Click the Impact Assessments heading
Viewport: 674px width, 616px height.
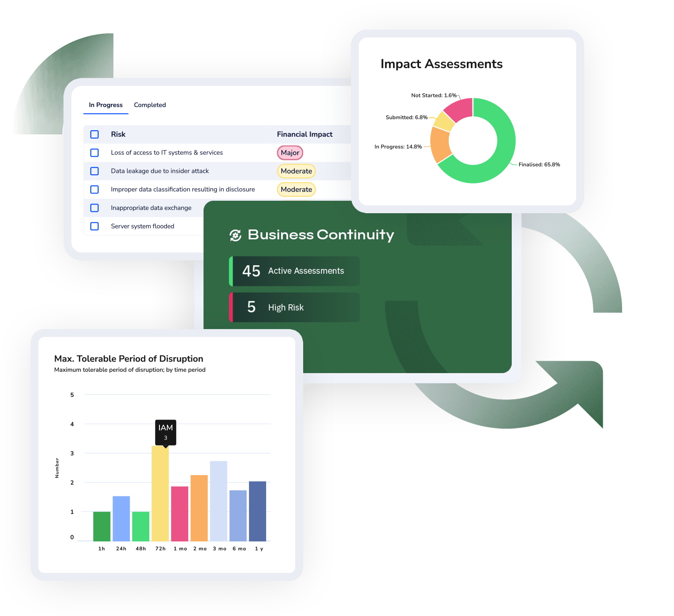click(x=441, y=64)
